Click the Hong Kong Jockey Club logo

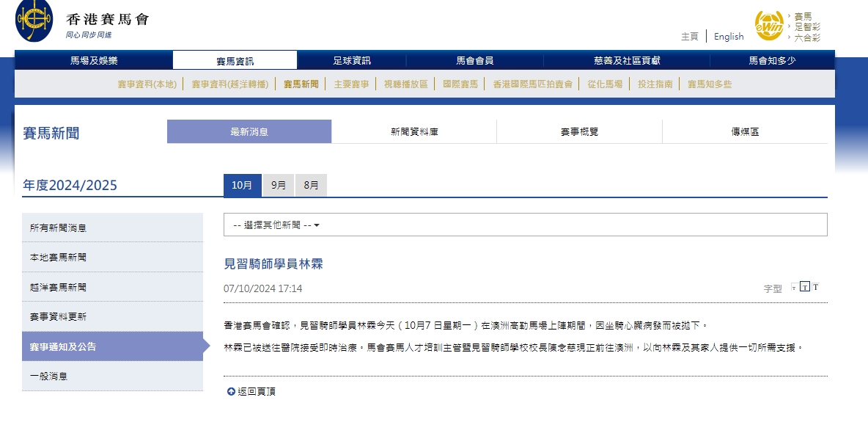(x=34, y=22)
